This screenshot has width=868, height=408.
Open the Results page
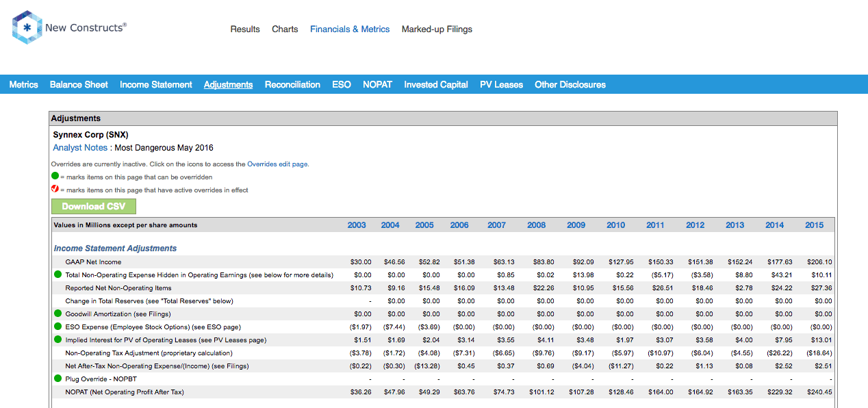(245, 29)
